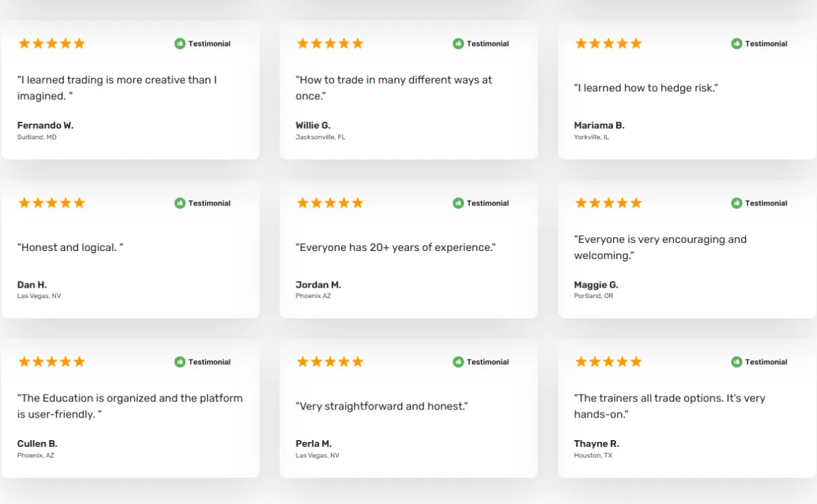Click thumbs-up icon on Jordan M.'s testimonial
This screenshot has width=817, height=504.
pyautogui.click(x=458, y=203)
